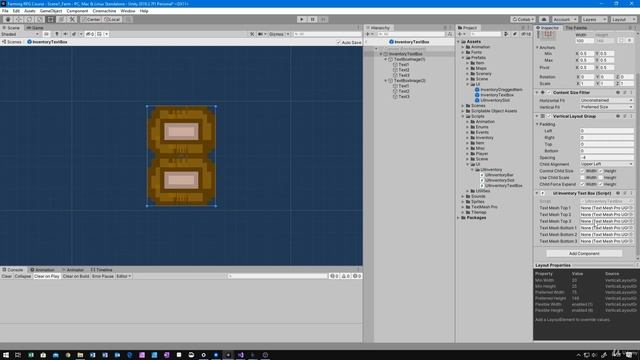Screen dimensions: 640x360
Task: Click Project search by label icon
Action: coord(515,34)
